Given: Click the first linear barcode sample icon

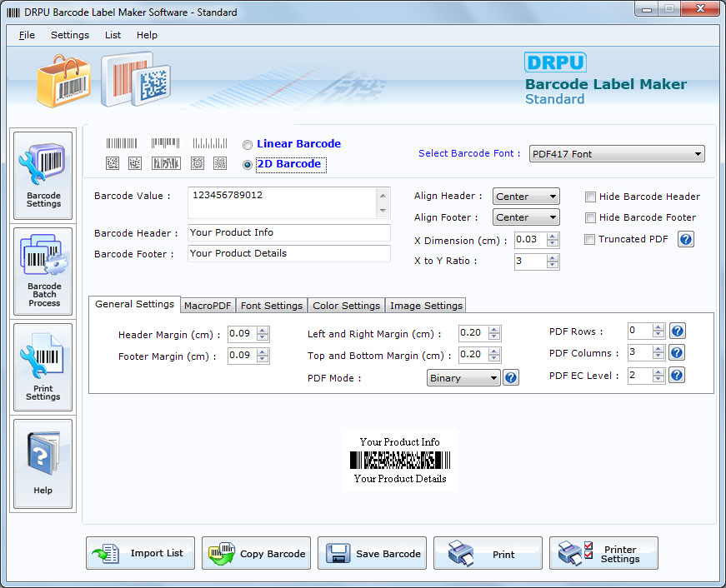Looking at the screenshot, I should (122, 143).
